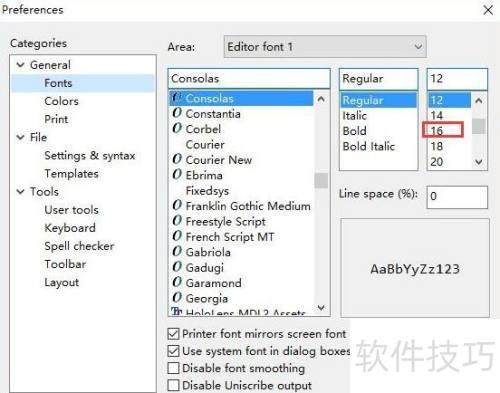Image resolution: width=500 pixels, height=393 pixels.
Task: Select font size 12 in the size list
Action: pyautogui.click(x=449, y=100)
